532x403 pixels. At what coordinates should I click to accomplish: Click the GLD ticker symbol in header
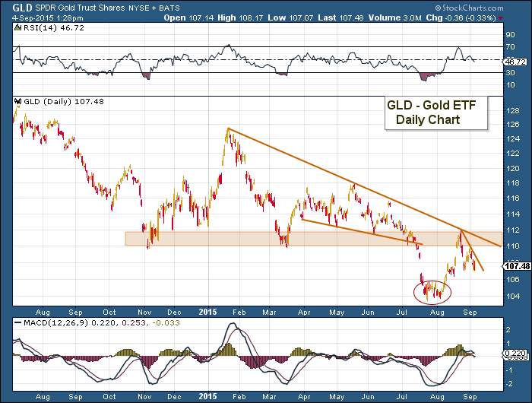point(23,8)
